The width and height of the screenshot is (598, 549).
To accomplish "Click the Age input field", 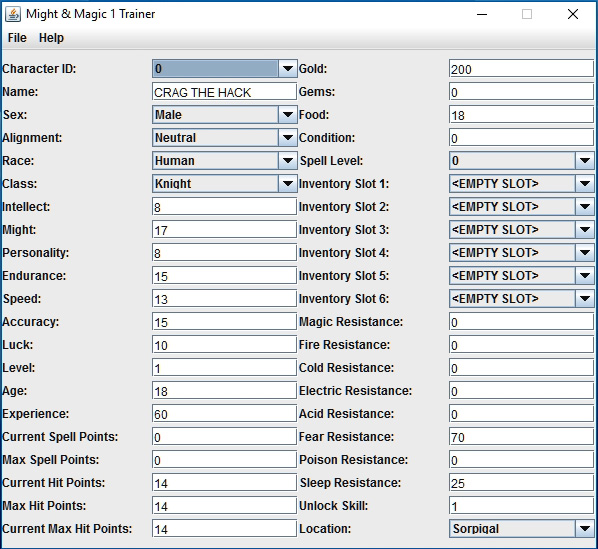I will pos(224,390).
